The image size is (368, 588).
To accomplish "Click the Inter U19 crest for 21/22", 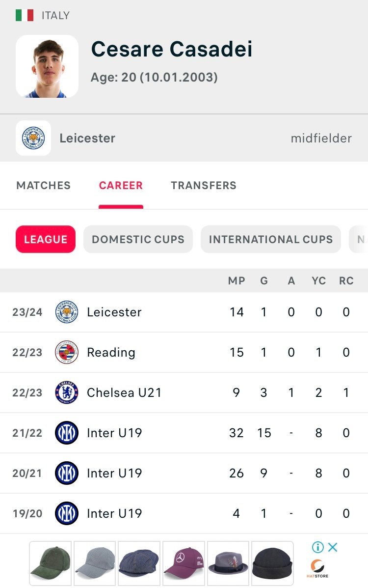I will coord(67,433).
